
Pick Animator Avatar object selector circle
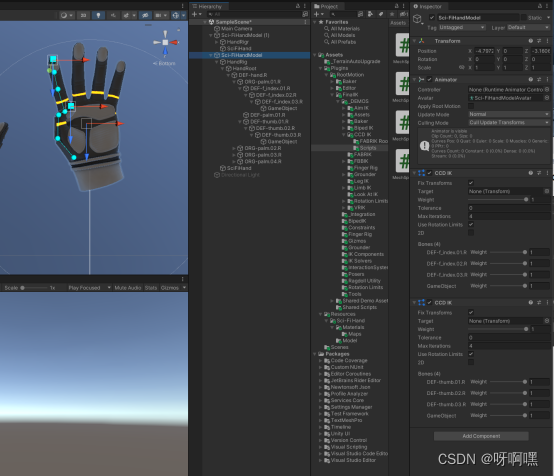point(547,98)
